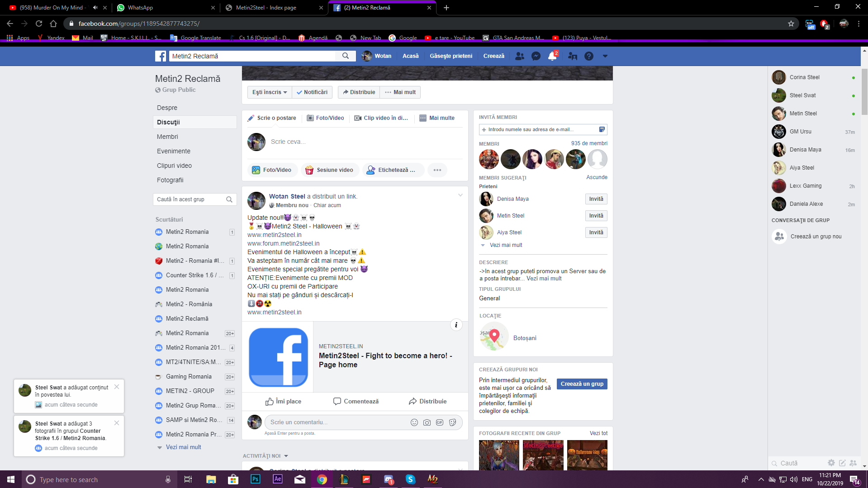Click the emoji icon in comment box

click(x=414, y=422)
